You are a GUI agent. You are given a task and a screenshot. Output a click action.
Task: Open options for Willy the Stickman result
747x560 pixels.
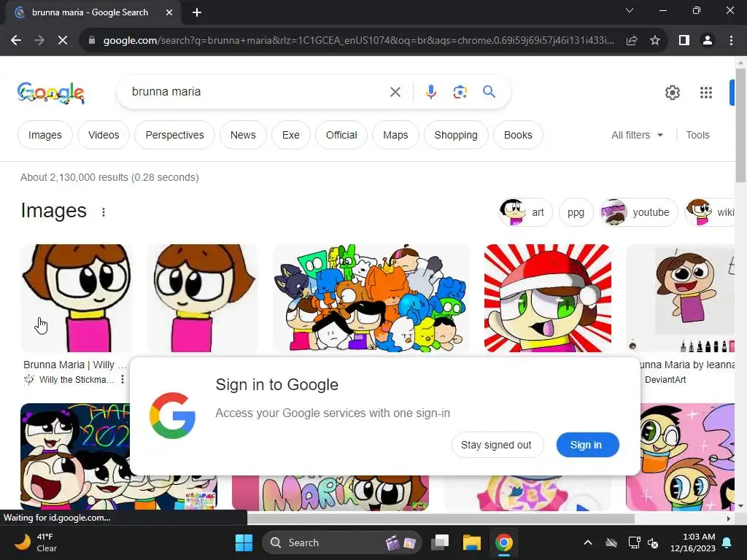pyautogui.click(x=123, y=379)
